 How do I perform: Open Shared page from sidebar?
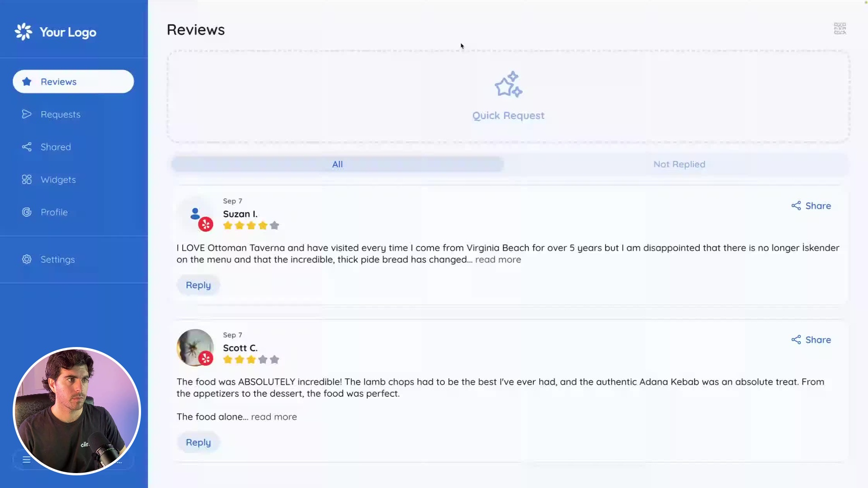[x=56, y=147]
